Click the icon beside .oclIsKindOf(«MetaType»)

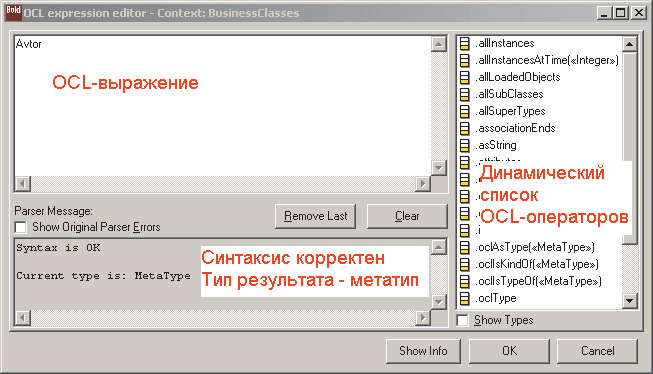(x=464, y=264)
